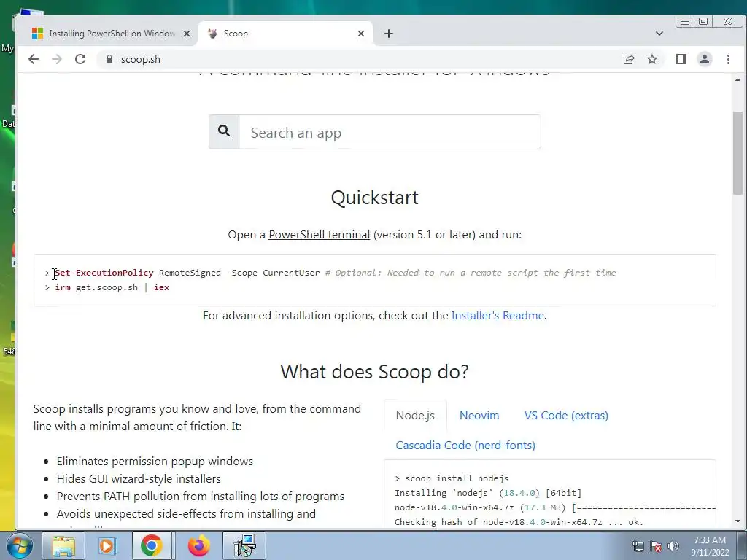Open the installer program taskbar icon
747x560 pixels.
pyautogui.click(x=245, y=545)
